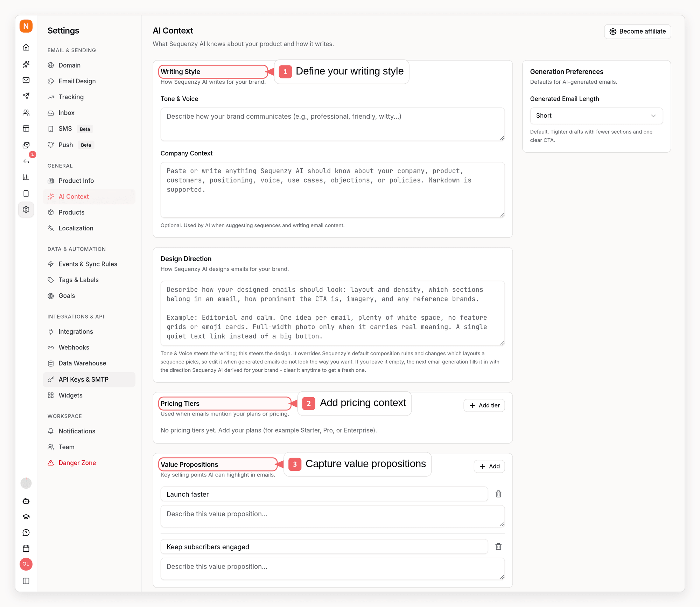Open the Generated Email Length dropdown
The image size is (700, 607).
click(x=596, y=116)
